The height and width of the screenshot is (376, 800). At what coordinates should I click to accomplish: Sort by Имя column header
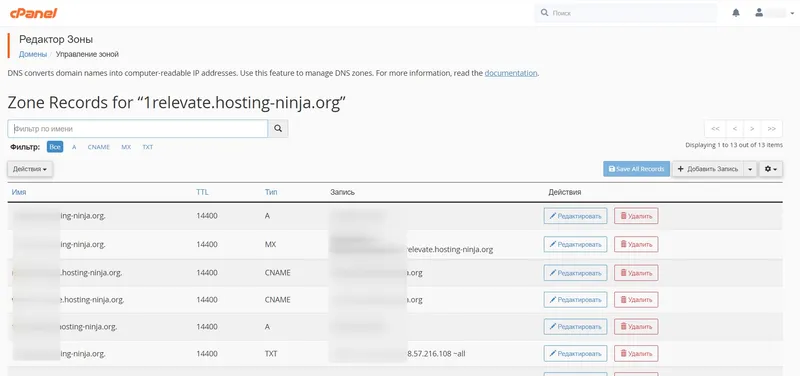coord(19,192)
